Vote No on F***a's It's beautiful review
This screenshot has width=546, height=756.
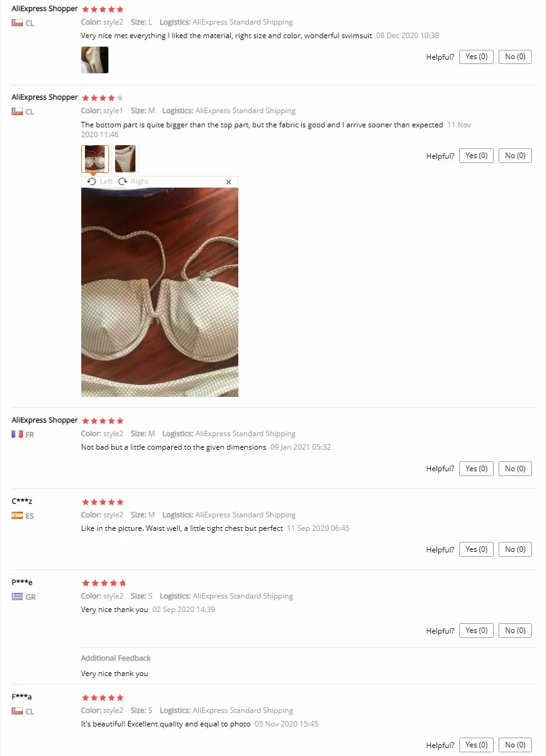click(515, 745)
